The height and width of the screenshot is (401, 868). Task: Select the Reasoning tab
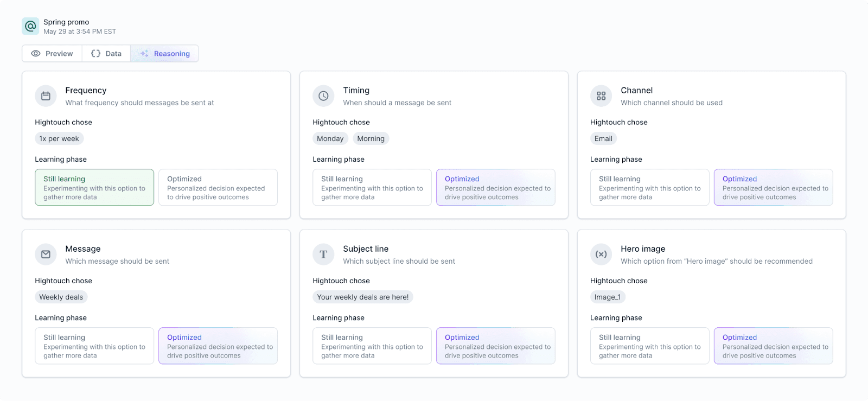click(x=165, y=54)
